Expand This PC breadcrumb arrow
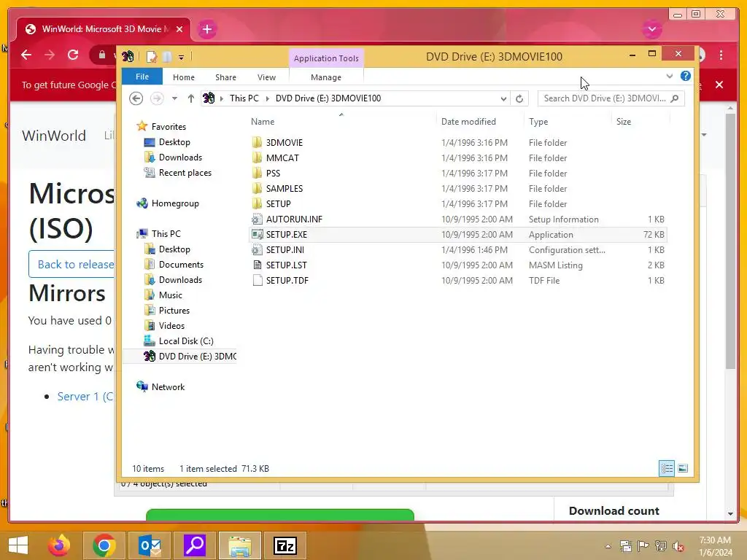This screenshot has height=560, width=747. click(267, 98)
